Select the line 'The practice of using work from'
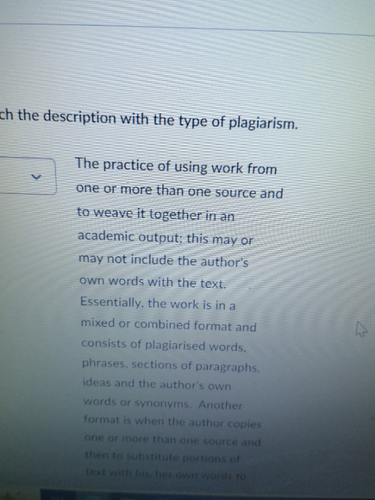Viewport: 375px width, 500px height. pos(176,166)
